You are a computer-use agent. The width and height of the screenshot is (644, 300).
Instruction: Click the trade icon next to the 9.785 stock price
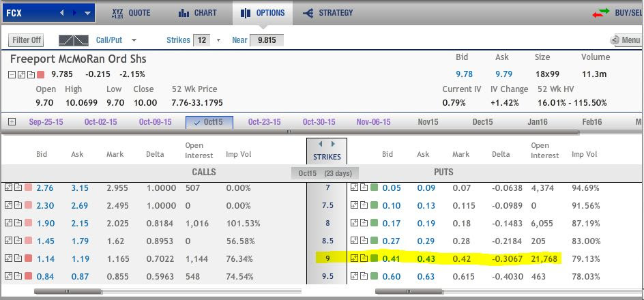22,75
